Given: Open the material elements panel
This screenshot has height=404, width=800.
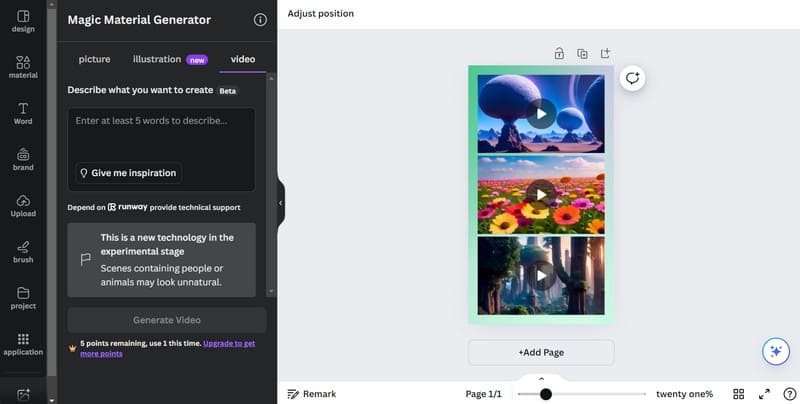Looking at the screenshot, I should tap(23, 67).
